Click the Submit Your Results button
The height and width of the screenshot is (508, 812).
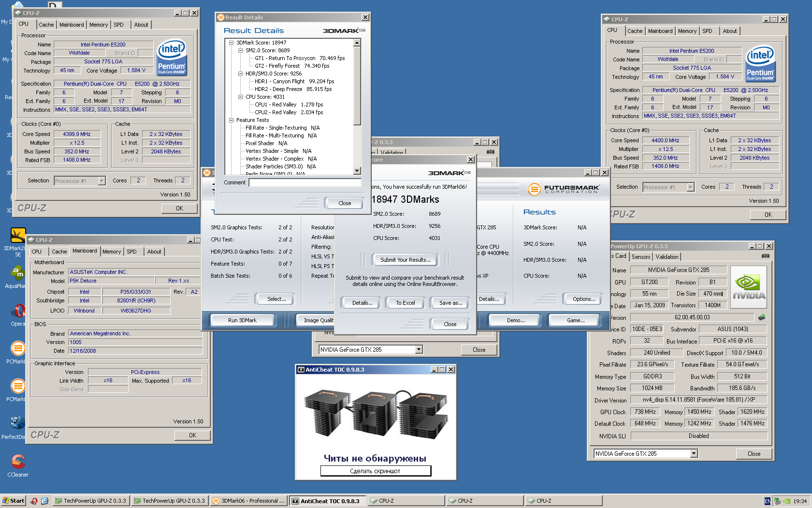pos(405,260)
